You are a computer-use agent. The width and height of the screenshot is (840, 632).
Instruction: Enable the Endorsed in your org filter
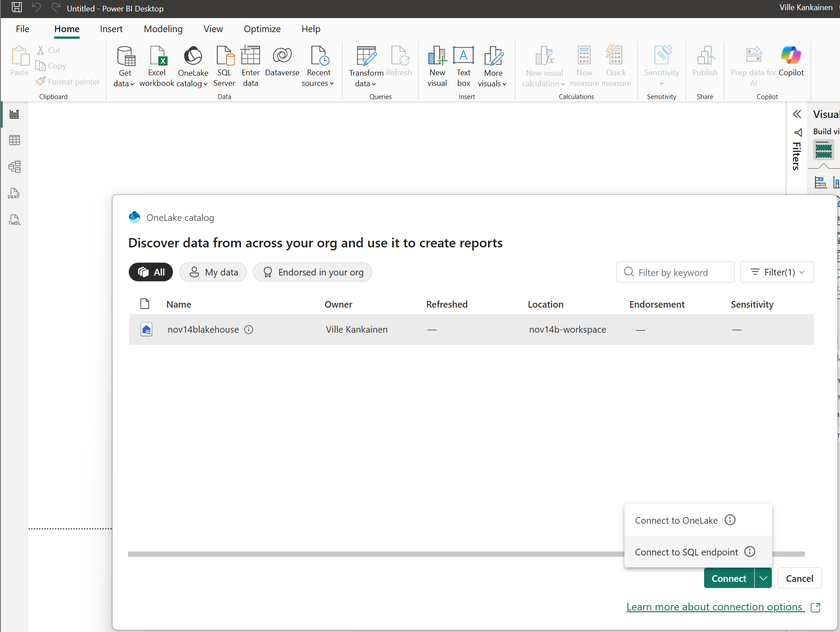tap(312, 272)
